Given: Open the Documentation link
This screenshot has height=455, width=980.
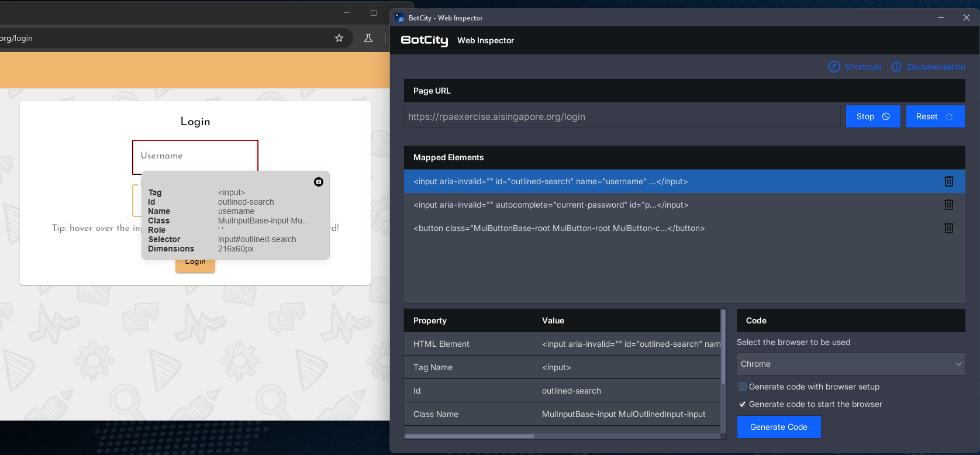Looking at the screenshot, I should click(936, 67).
